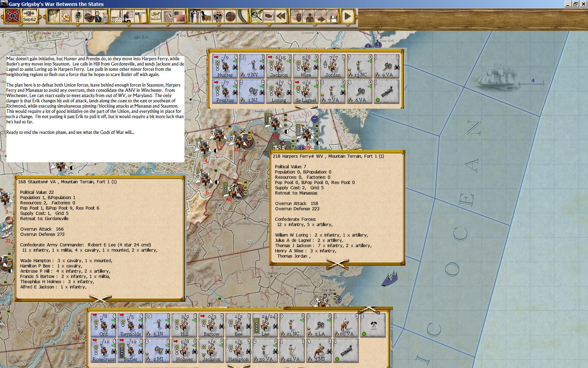Screen dimensions: 588x368
Task: Select the 2 LA artillery card
Action: [x=319, y=325]
